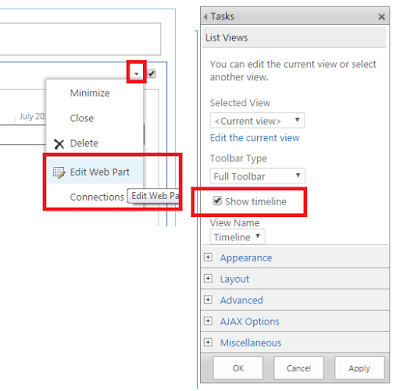Open the AJAX Options link
The width and height of the screenshot is (400, 391).
coord(250,322)
